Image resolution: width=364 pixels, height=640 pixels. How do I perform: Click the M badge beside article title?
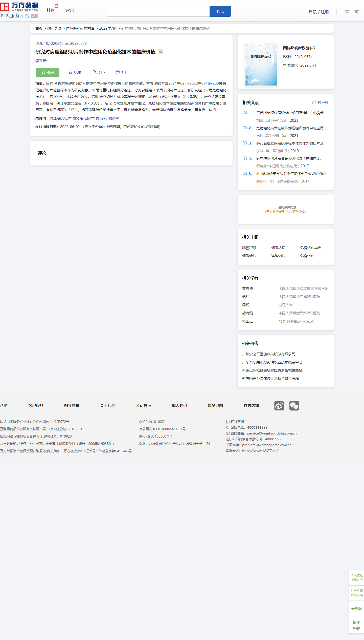coord(160,52)
